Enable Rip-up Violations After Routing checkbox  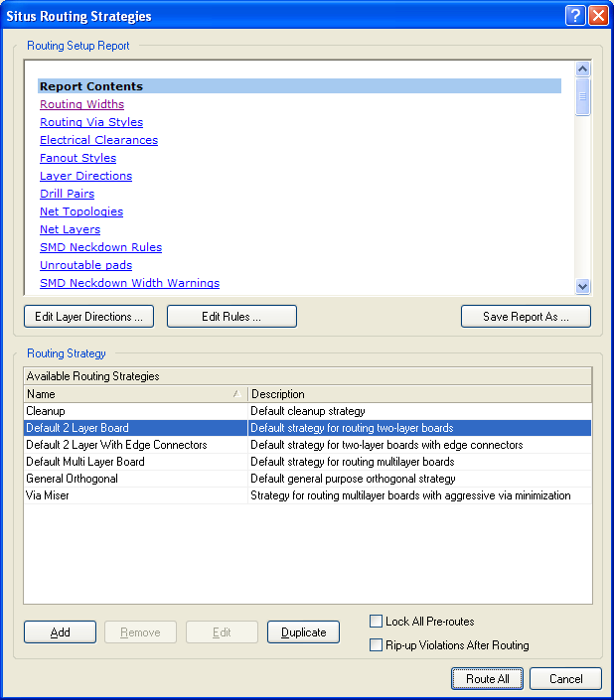(376, 645)
